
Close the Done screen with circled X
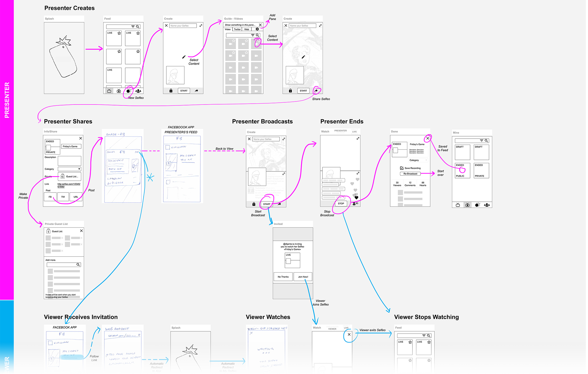pyautogui.click(x=428, y=138)
